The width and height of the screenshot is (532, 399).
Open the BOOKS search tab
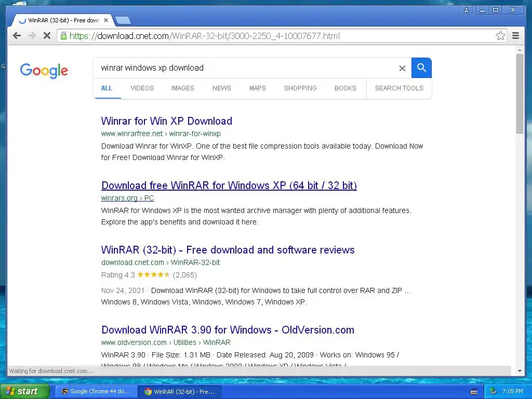(x=345, y=88)
